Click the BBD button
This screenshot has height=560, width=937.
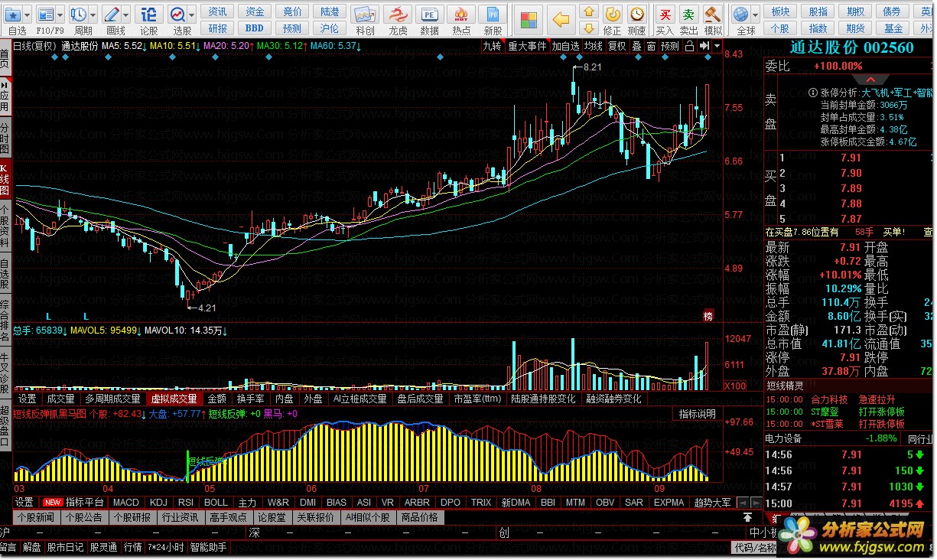[x=255, y=28]
